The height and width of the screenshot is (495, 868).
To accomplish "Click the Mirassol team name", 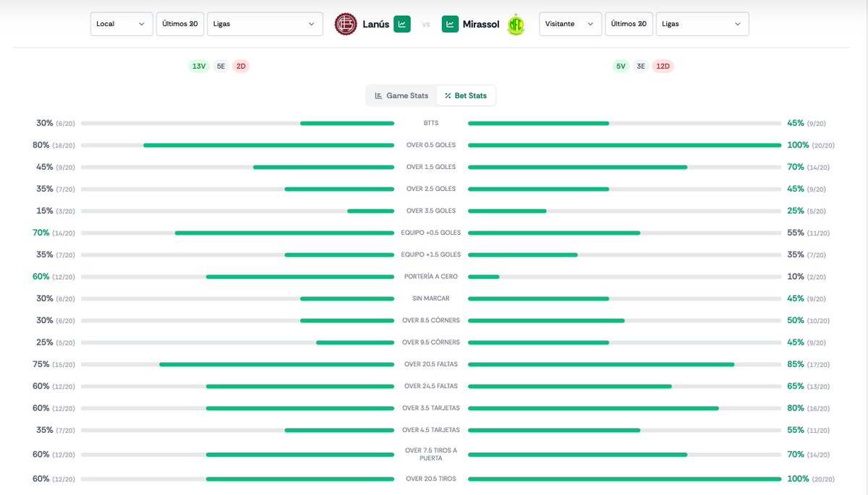I will click(x=481, y=24).
